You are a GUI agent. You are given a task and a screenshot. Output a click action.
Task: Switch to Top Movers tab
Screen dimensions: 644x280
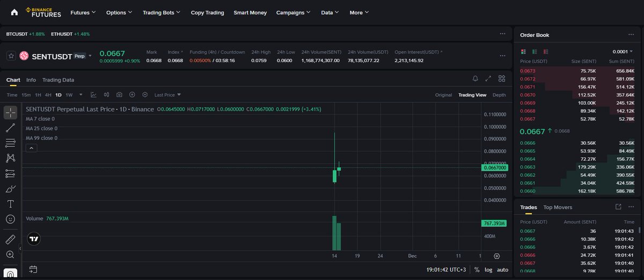tap(558, 207)
